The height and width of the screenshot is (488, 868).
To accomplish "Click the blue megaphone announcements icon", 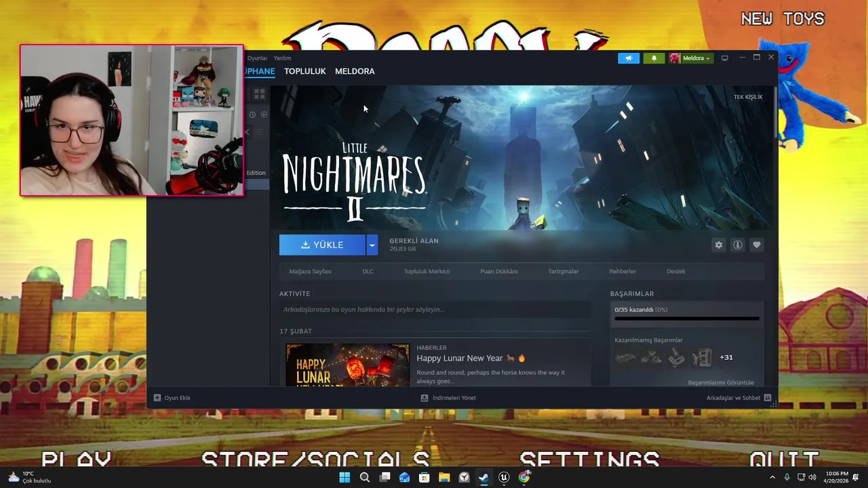I will tap(629, 58).
